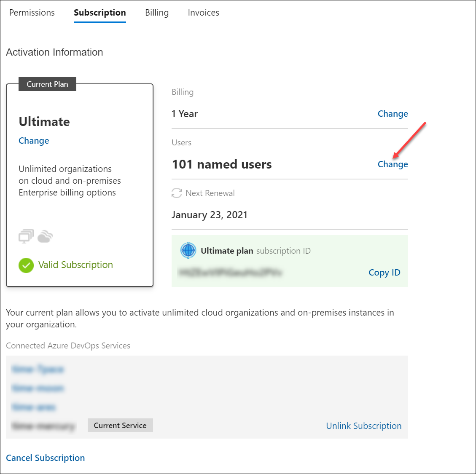Click Change under the Ultimate plan name
476x474 pixels.
(x=34, y=141)
